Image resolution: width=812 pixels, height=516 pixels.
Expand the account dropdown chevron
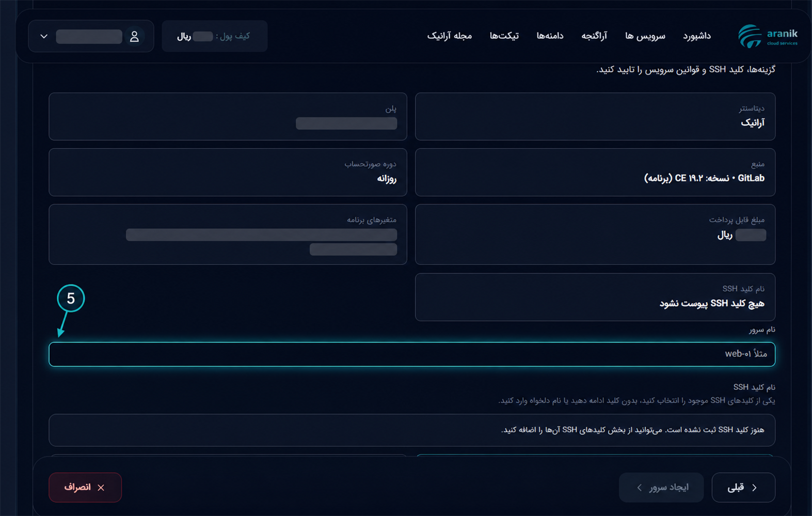coord(44,36)
